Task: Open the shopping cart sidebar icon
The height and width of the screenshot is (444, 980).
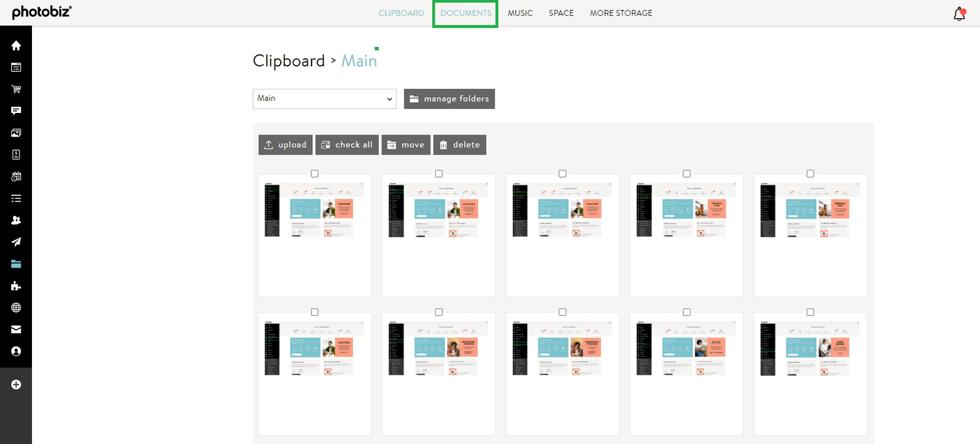Action: click(x=16, y=89)
